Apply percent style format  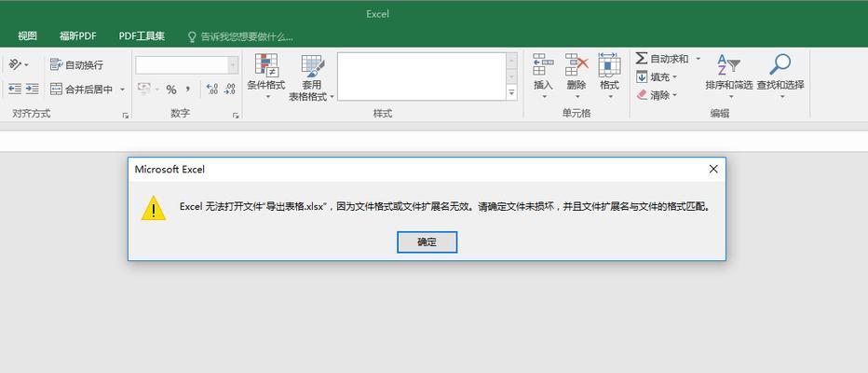click(171, 90)
